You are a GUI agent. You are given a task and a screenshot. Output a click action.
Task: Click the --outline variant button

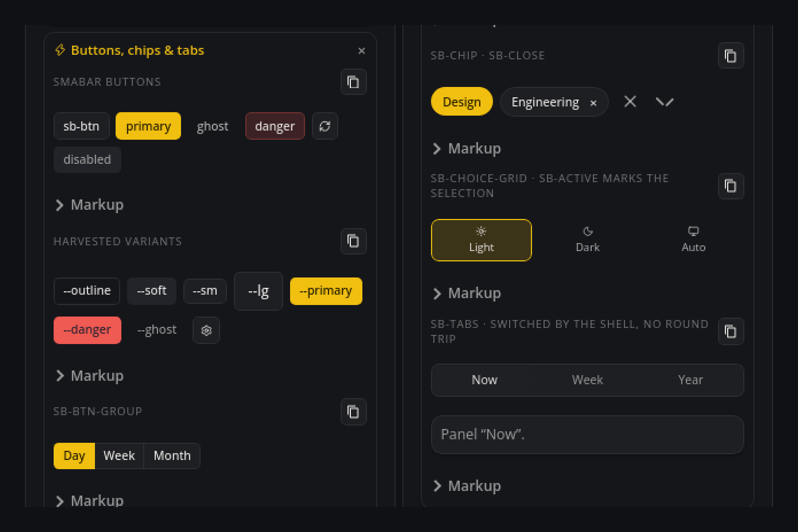[87, 291]
